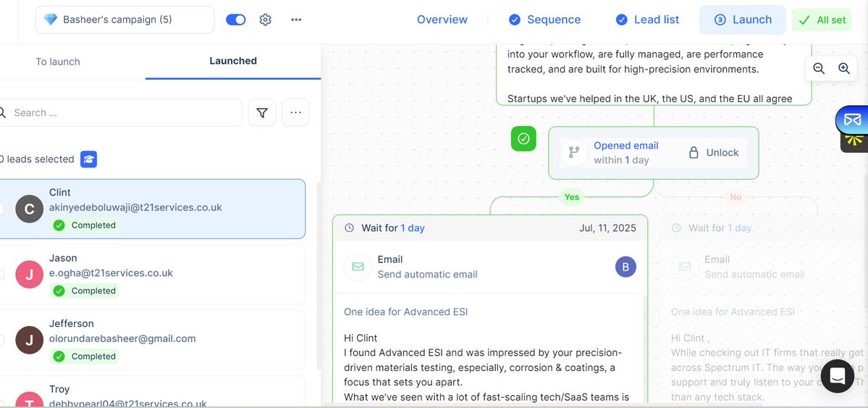
Task: Select Basheer's campaign (5) name field
Action: 125,20
